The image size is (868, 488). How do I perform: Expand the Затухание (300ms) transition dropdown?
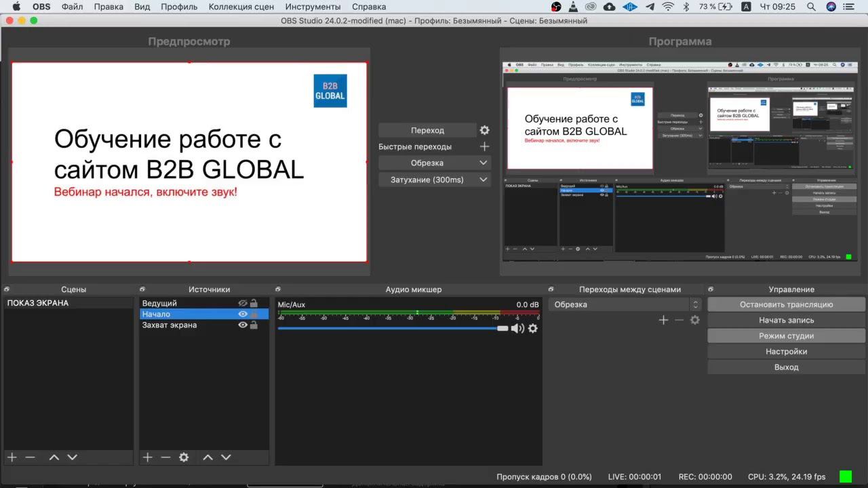483,180
